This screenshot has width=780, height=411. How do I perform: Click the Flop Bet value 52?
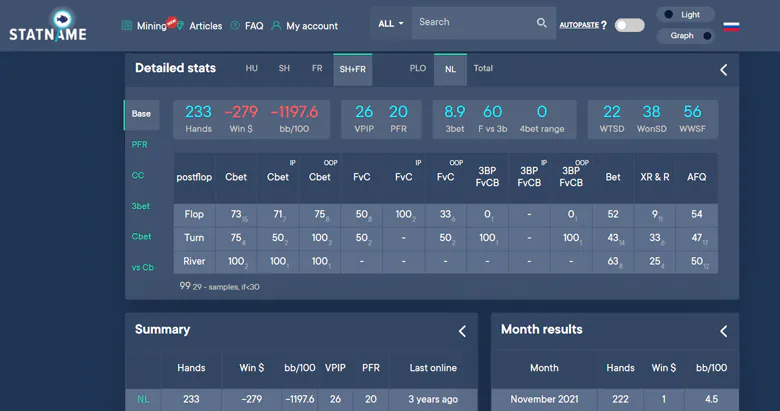pos(613,214)
